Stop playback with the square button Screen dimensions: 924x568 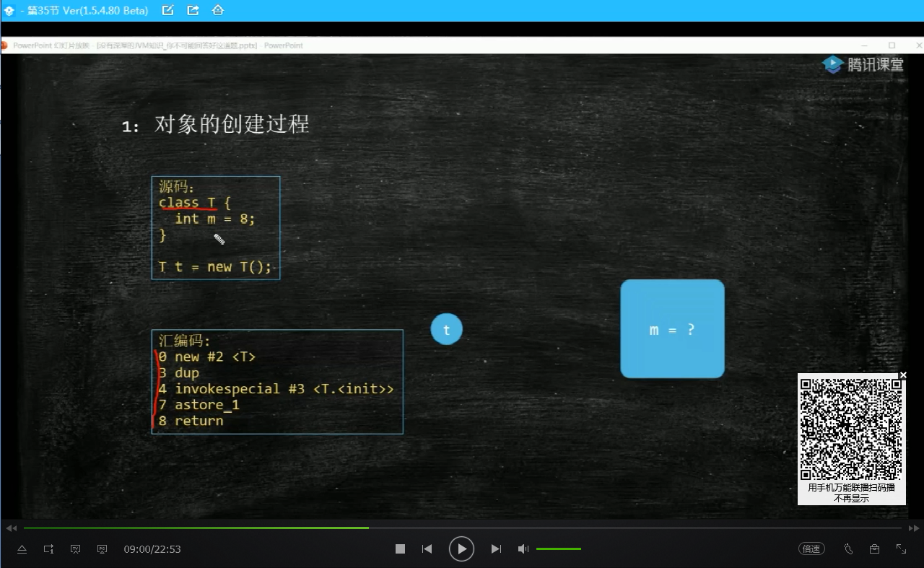pos(400,549)
